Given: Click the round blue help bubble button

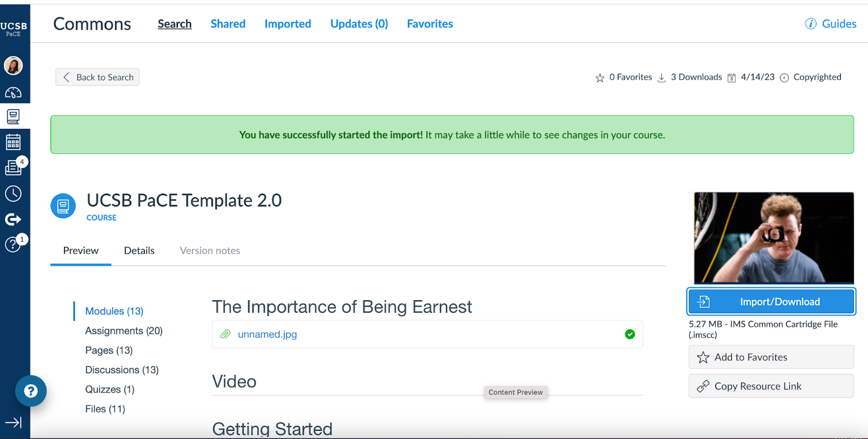Looking at the screenshot, I should pos(31,391).
